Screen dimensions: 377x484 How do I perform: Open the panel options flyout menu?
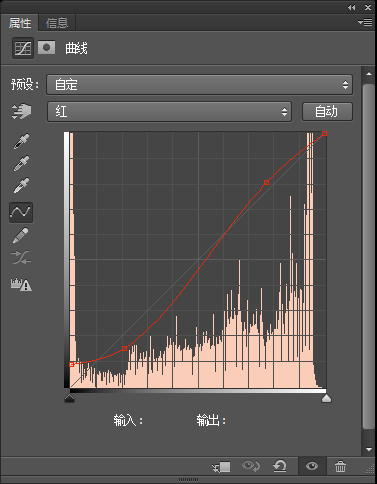[365, 23]
